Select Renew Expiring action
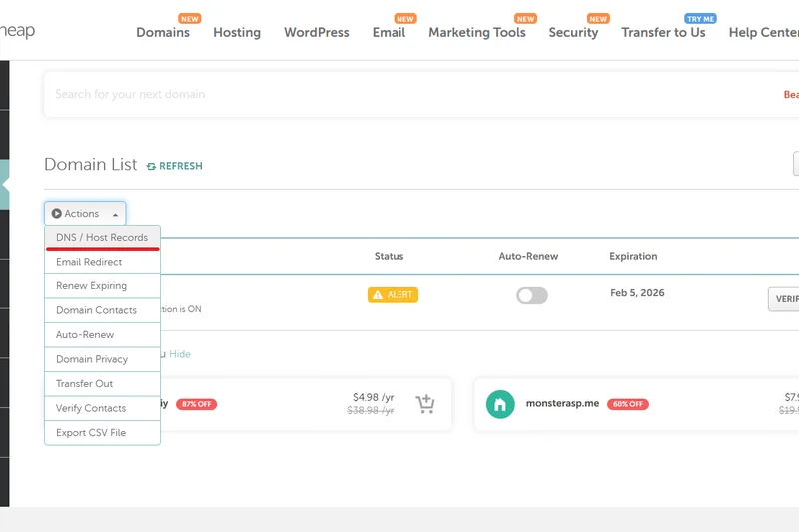The width and height of the screenshot is (799, 532). 103,286
